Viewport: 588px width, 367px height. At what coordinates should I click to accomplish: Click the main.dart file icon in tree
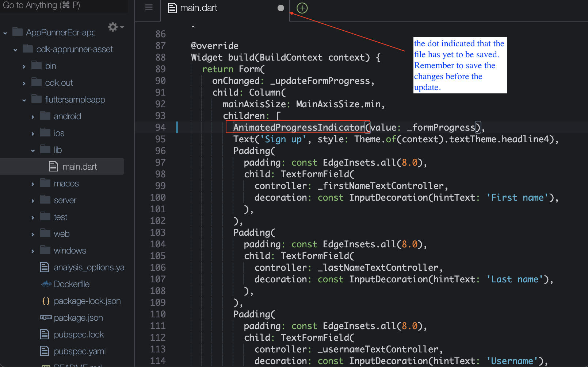point(53,166)
